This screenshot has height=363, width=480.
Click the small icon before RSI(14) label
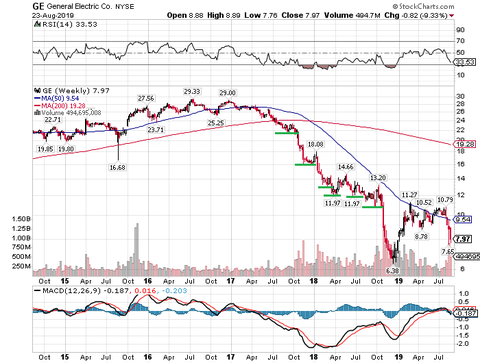coord(37,24)
